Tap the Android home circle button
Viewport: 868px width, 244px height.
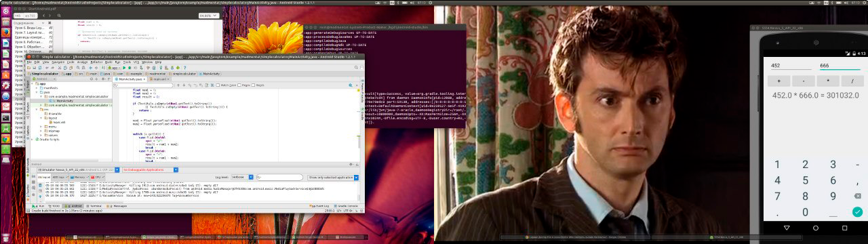pos(816,228)
